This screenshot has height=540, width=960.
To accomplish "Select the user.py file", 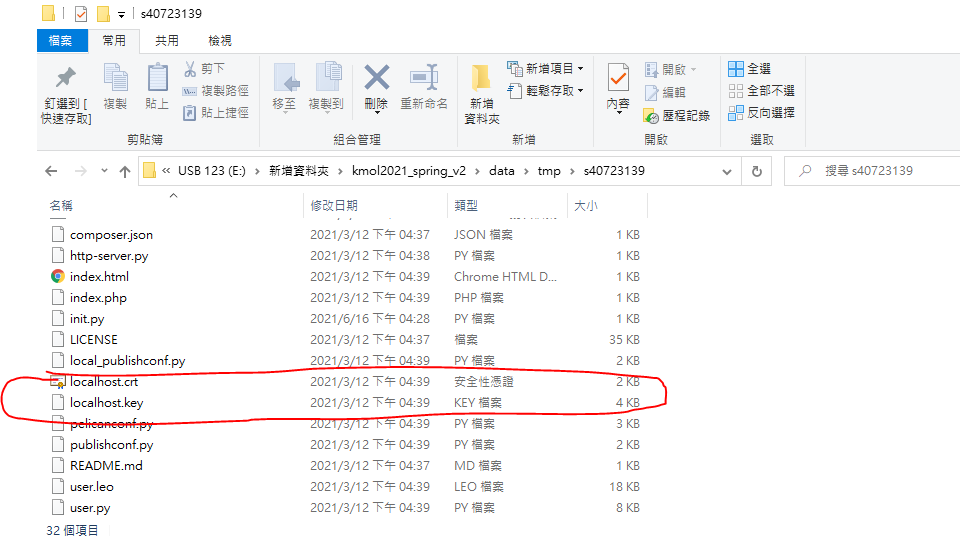I will (90, 508).
